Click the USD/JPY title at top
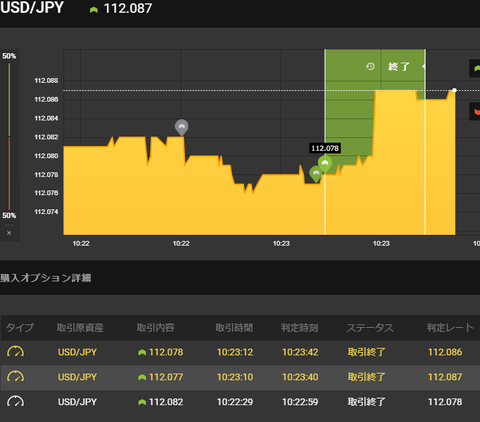This screenshot has width=480, height=422. (x=32, y=8)
